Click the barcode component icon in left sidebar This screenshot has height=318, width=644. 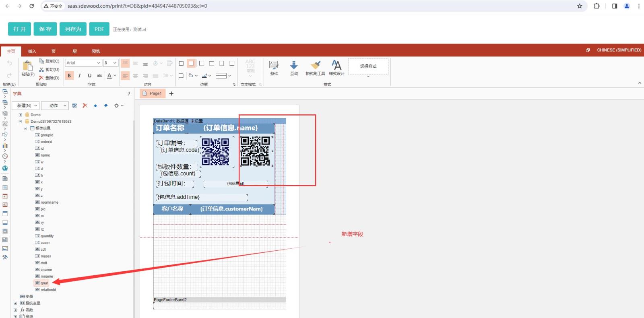coord(5,124)
